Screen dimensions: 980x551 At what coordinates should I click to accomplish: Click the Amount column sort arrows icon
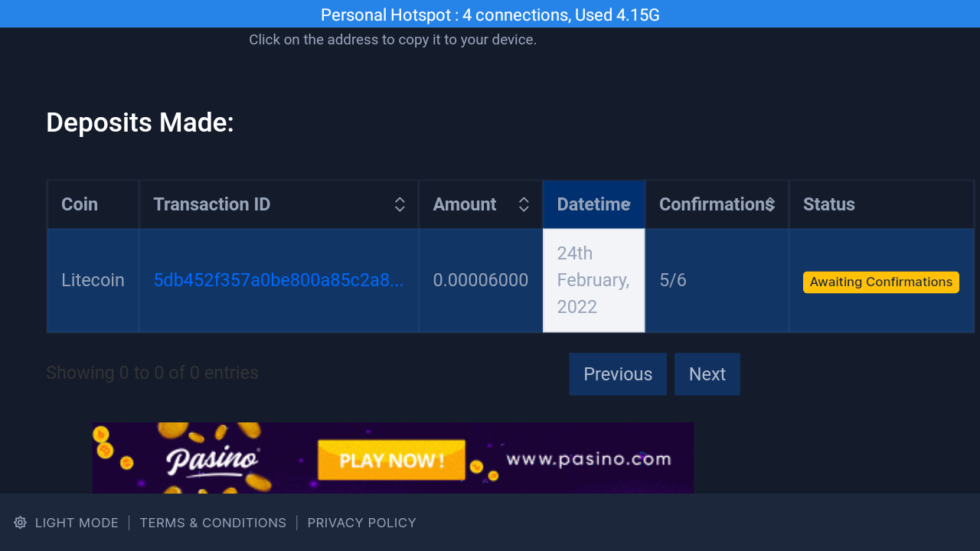pyautogui.click(x=524, y=204)
